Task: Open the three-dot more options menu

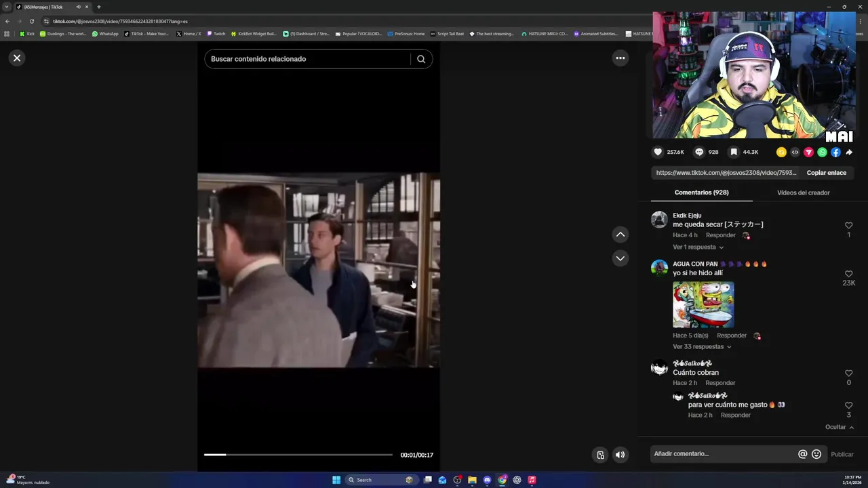Action: pos(620,58)
